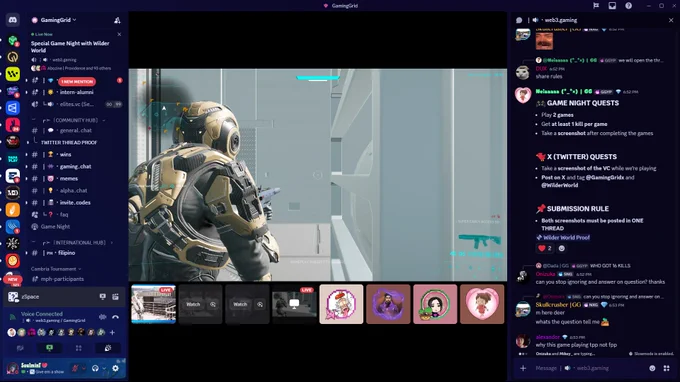
Task: Select participant tile with pink heart avatar
Action: coord(482,304)
